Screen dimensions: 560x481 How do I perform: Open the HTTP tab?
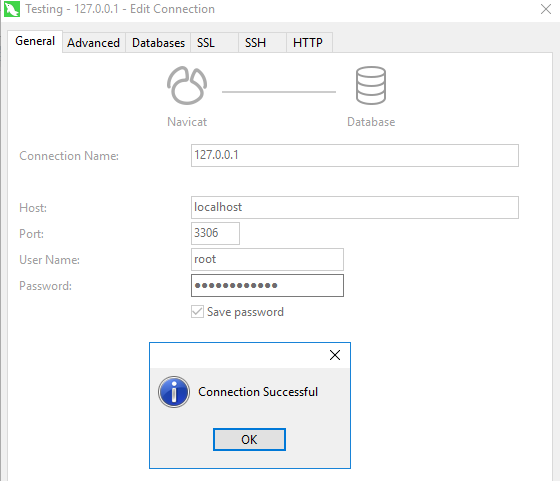tap(309, 43)
